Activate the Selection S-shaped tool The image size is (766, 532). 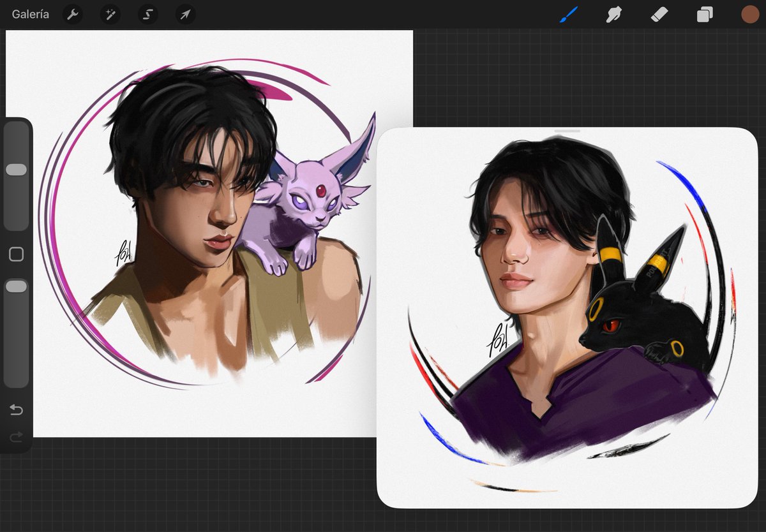click(x=148, y=14)
